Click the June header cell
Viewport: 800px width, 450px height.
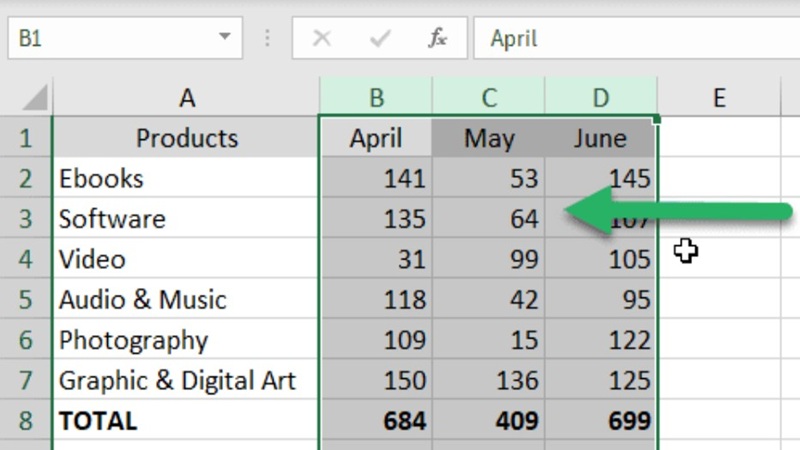pyautogui.click(x=601, y=138)
